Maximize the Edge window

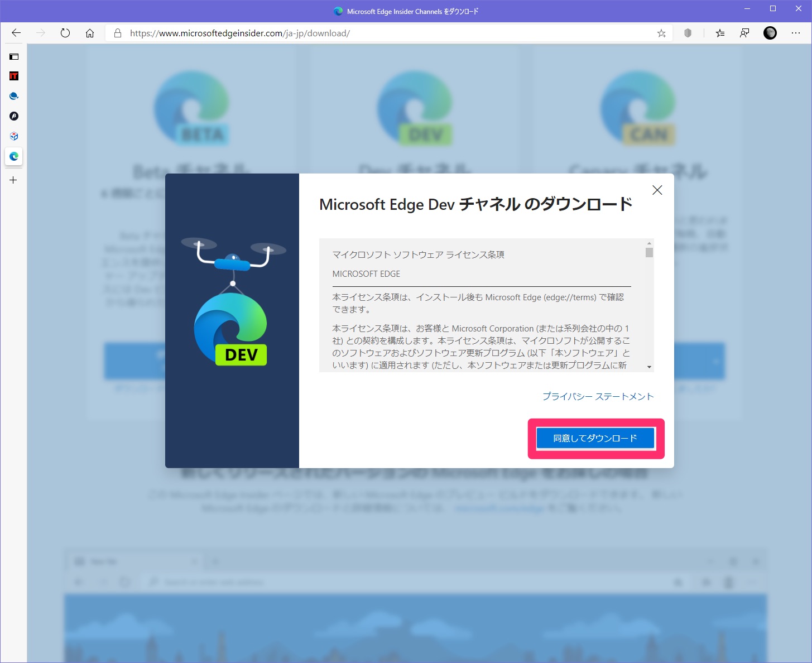773,8
